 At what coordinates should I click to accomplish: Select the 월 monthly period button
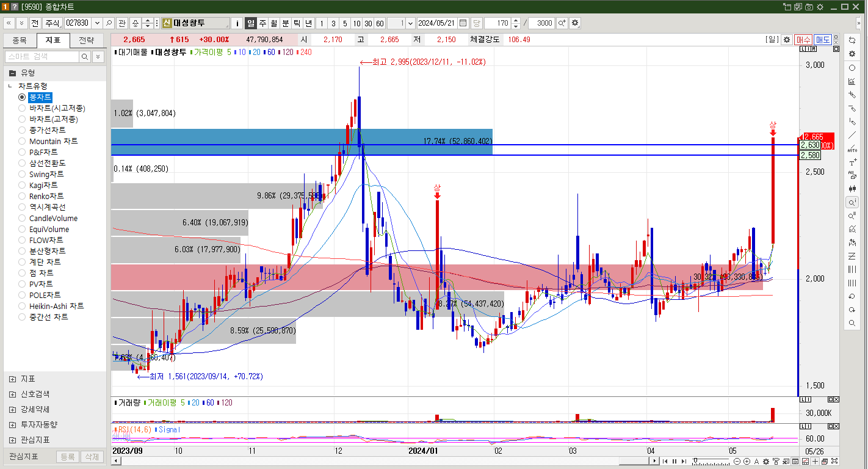274,23
